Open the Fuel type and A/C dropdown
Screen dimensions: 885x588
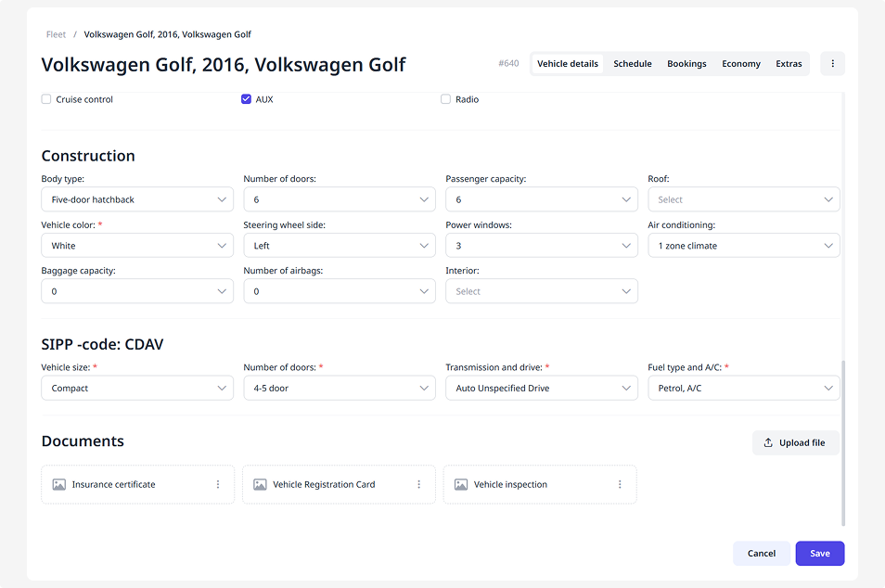click(743, 389)
